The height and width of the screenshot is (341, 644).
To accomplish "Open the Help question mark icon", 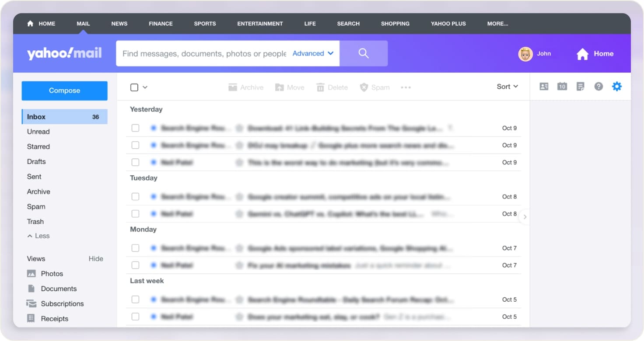I will tap(598, 86).
